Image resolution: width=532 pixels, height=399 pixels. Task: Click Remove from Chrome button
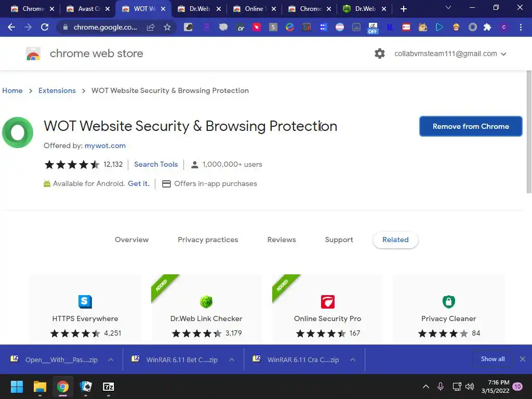coord(471,126)
